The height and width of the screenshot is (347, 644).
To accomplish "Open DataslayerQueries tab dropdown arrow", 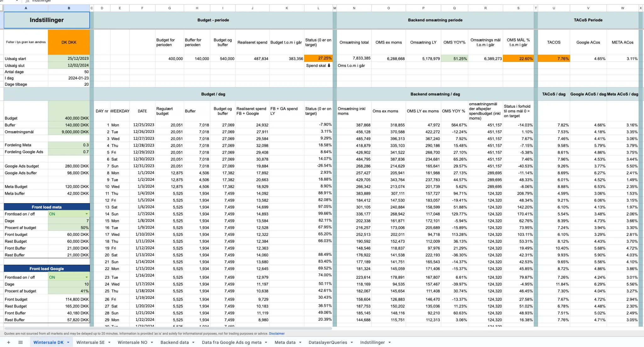I will point(352,342).
